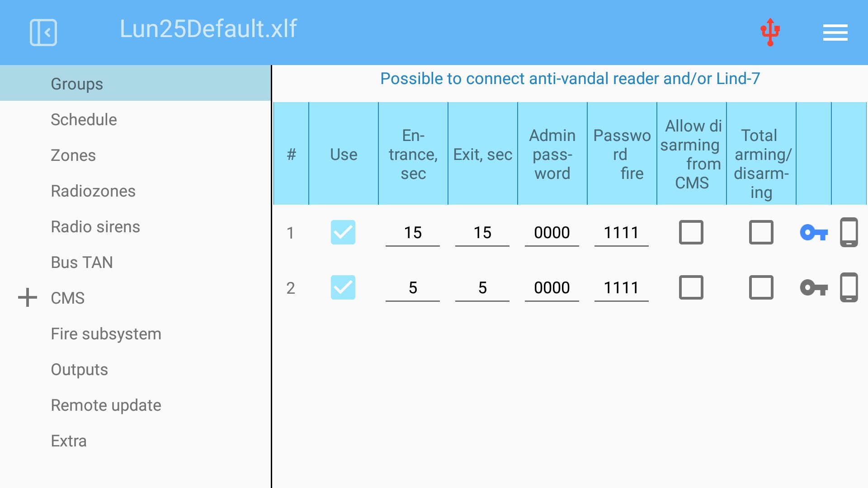The height and width of the screenshot is (488, 868).
Task: Collapse the sidebar panel icon
Action: 43,33
